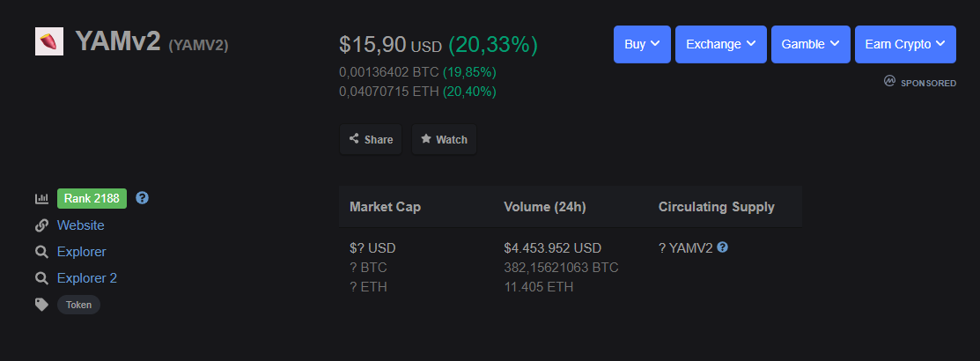Open the Explorer 2 link
Screen dimensions: 980x361
click(87, 278)
